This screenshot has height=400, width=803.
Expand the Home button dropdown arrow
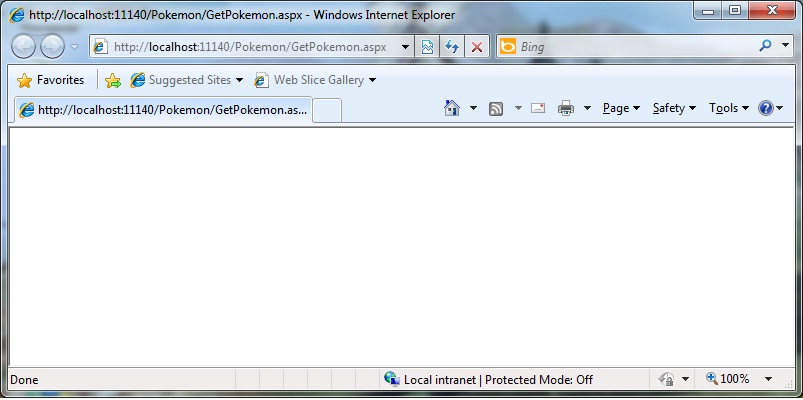pos(473,108)
